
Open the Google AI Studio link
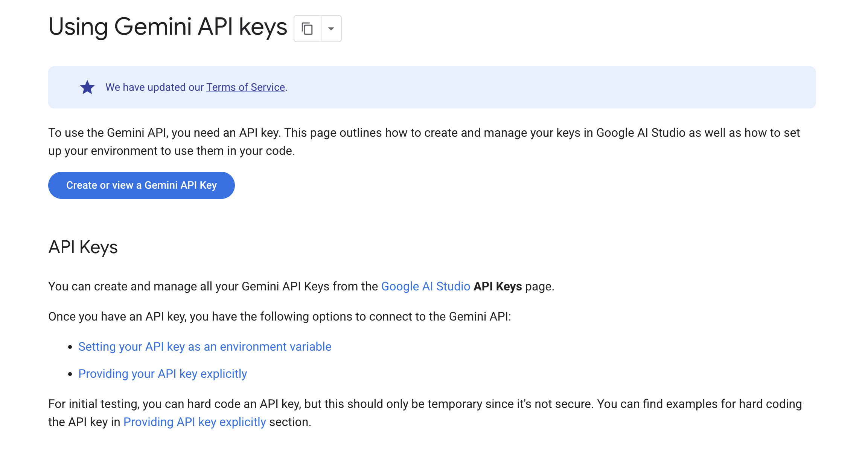[x=425, y=287]
